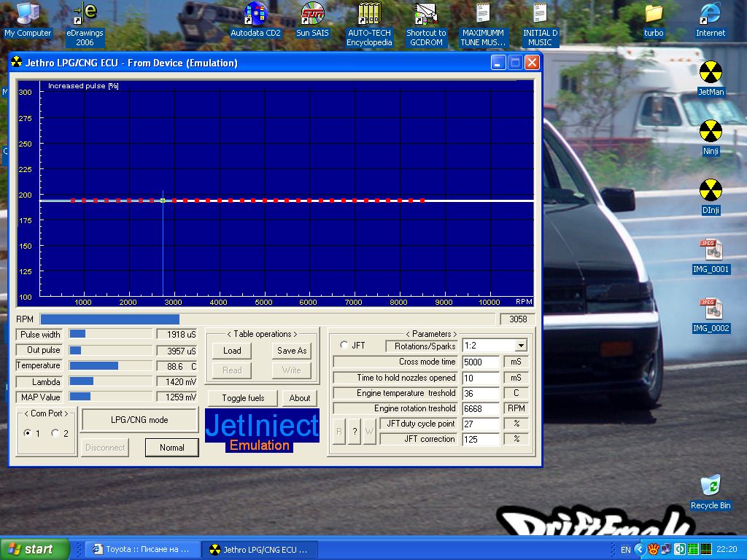Open the Recycle Bin

click(x=710, y=486)
